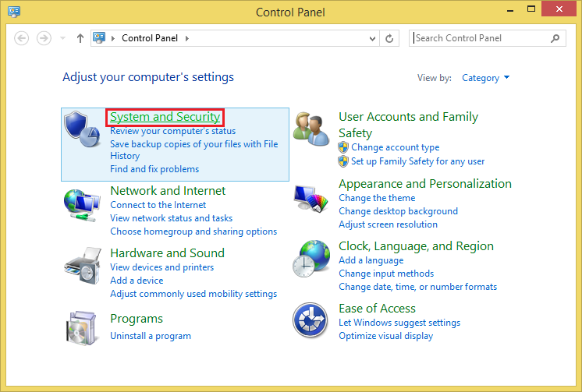Open Ease of Access category
582x392 pixels.
tap(377, 309)
